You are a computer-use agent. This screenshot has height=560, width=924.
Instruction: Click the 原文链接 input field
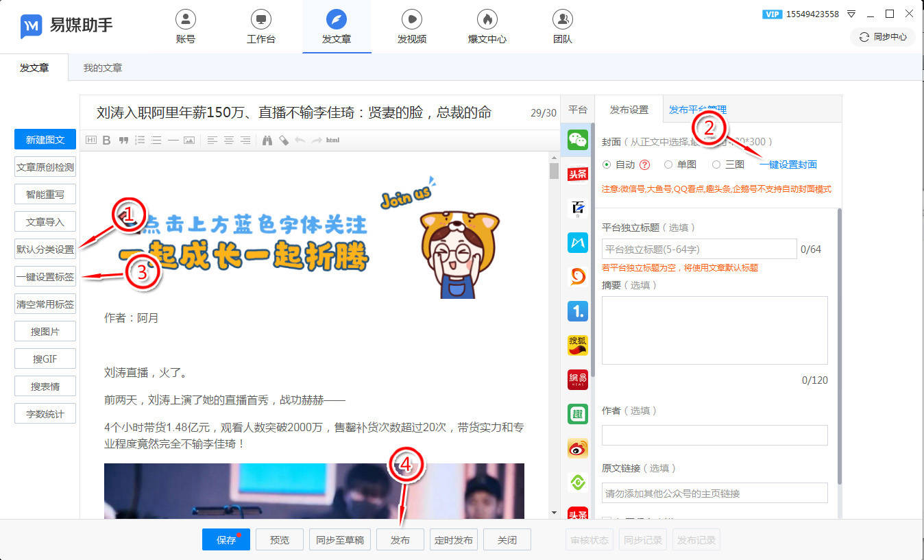(715, 493)
